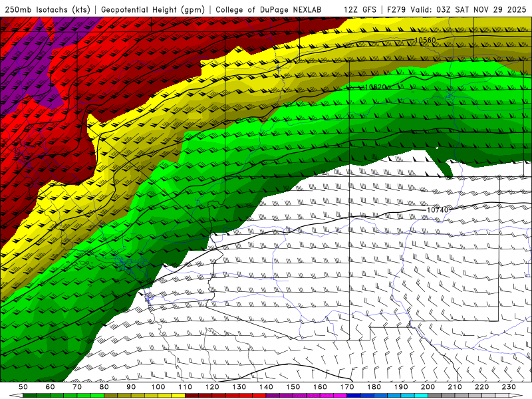532x399 pixels.
Task: Click the 160 value on the color scale
Action: pyautogui.click(x=320, y=387)
